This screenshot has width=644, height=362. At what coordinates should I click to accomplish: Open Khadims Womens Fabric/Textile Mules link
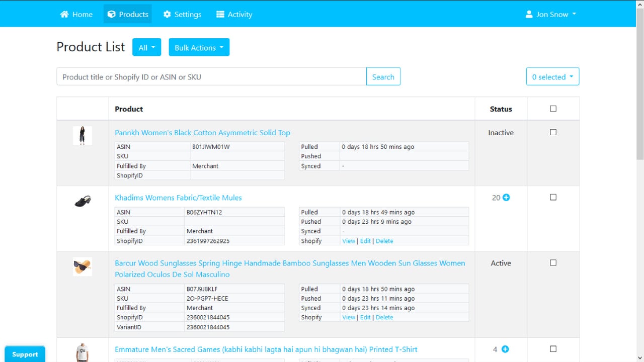pos(178,198)
